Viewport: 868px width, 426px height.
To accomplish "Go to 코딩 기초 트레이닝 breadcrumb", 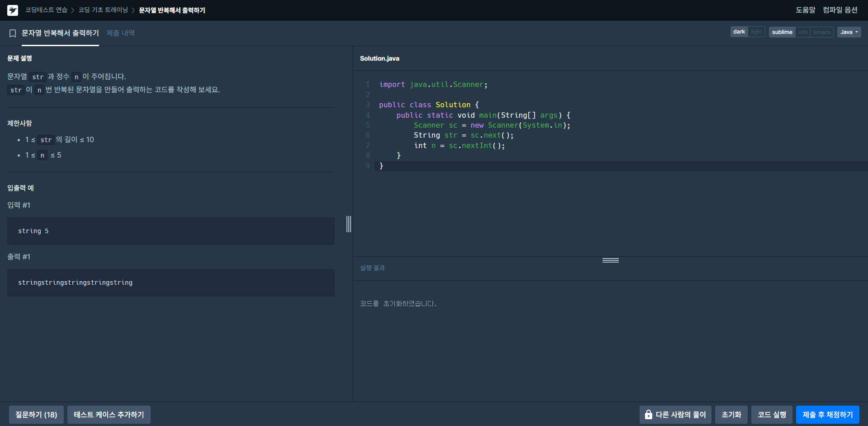I will [103, 10].
